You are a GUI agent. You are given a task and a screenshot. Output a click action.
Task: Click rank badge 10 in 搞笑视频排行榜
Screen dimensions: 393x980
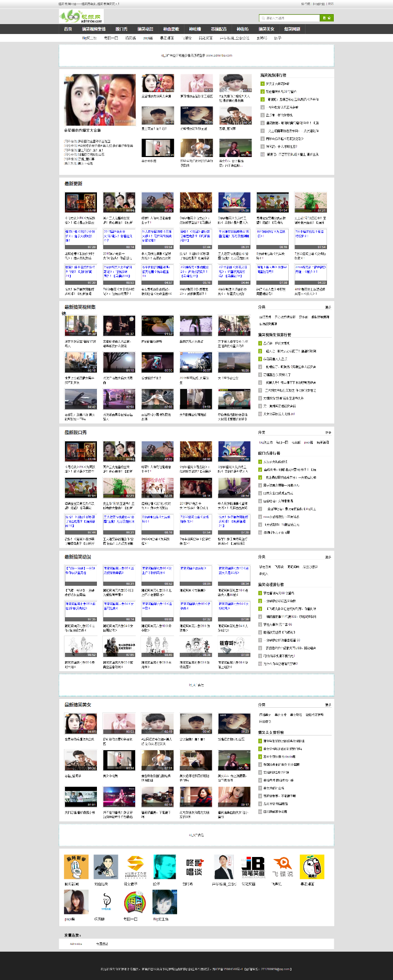(263, 154)
